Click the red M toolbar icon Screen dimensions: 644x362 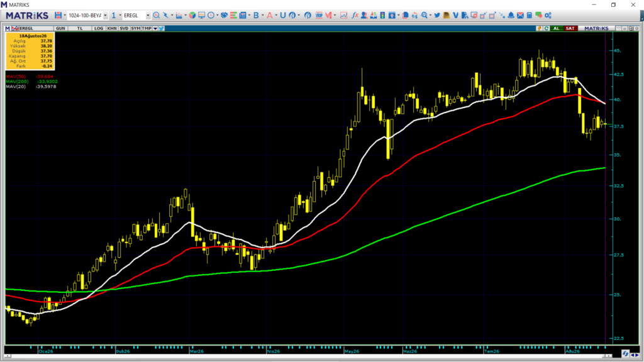click(x=328, y=15)
